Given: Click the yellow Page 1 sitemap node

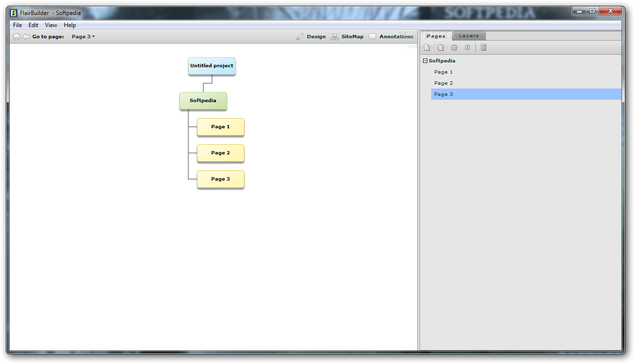Looking at the screenshot, I should [x=221, y=127].
